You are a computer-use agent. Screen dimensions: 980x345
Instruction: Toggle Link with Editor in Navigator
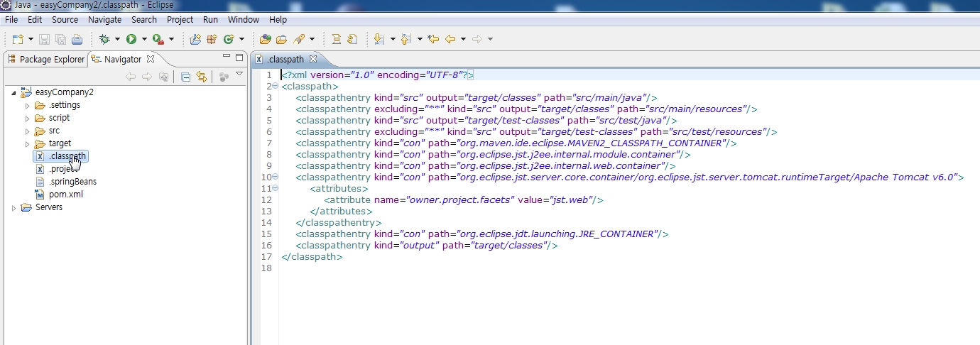[202, 77]
